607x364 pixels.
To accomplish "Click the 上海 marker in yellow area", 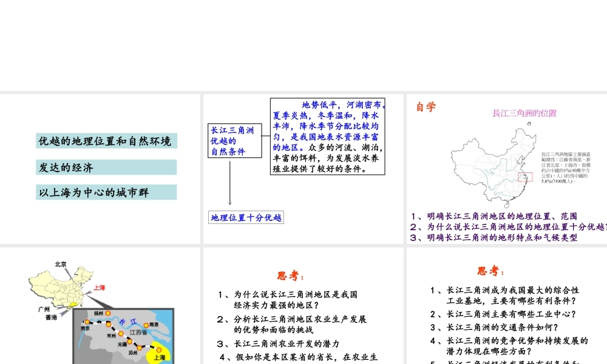I will point(158,349).
